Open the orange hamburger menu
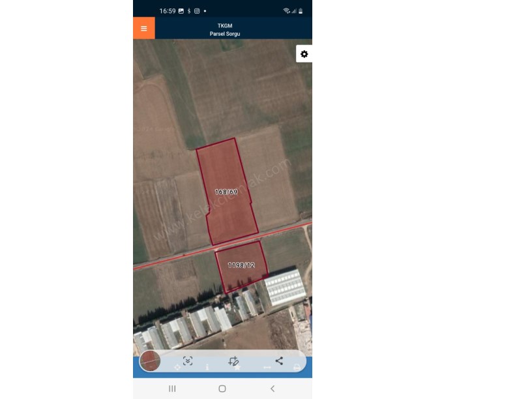This screenshot has width=532, height=399. [144, 28]
